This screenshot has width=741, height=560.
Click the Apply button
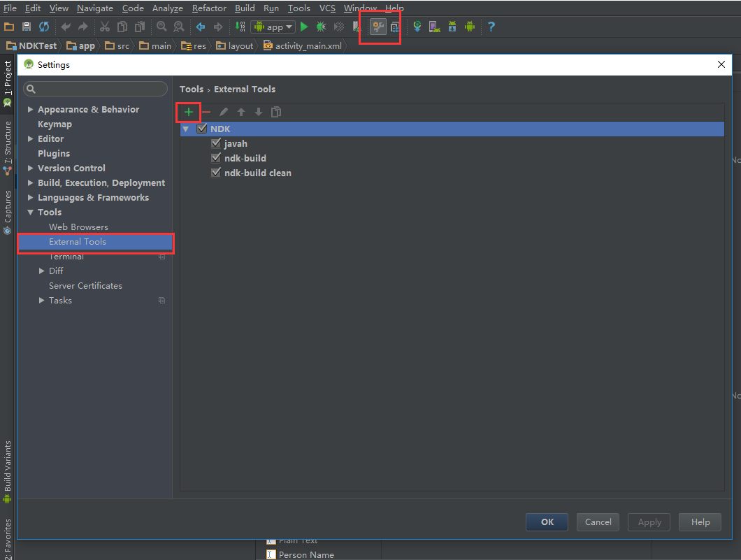pyautogui.click(x=649, y=522)
